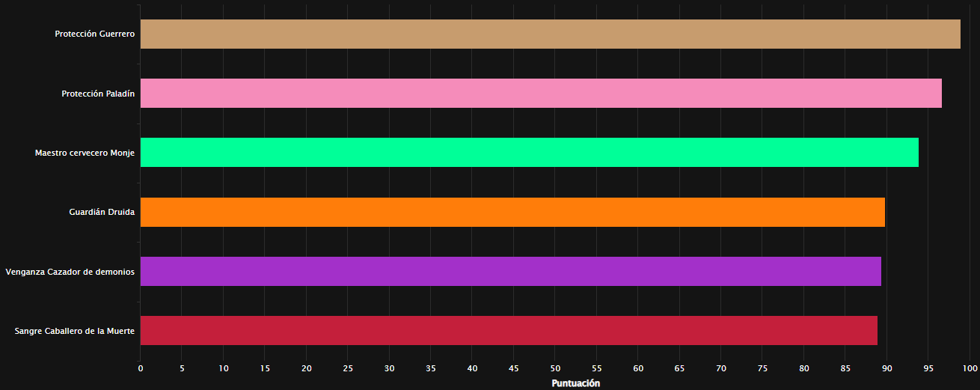The image size is (980, 390).
Task: Select the Maestro cervecero Monje label text
Action: 85,153
